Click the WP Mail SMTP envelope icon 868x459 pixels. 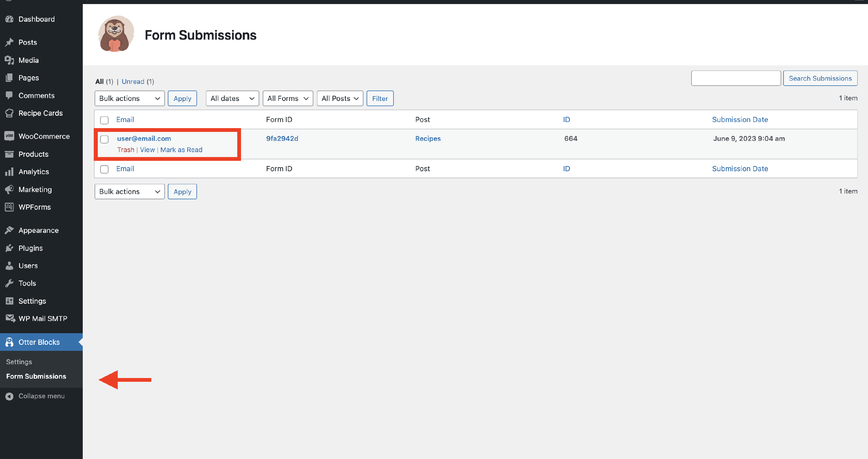click(10, 318)
